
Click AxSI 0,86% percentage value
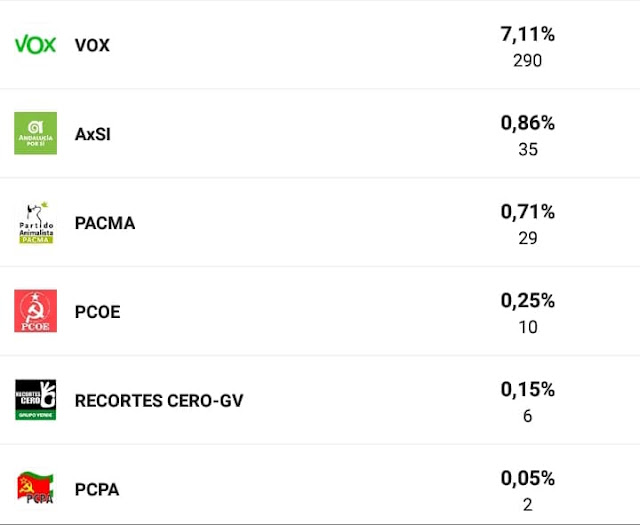(x=528, y=123)
